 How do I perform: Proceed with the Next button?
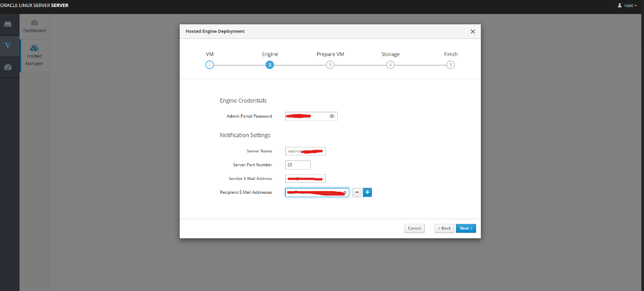tap(466, 228)
